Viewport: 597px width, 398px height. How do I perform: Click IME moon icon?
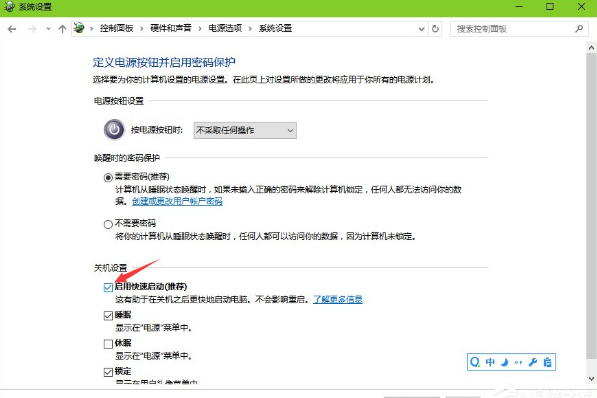point(504,362)
